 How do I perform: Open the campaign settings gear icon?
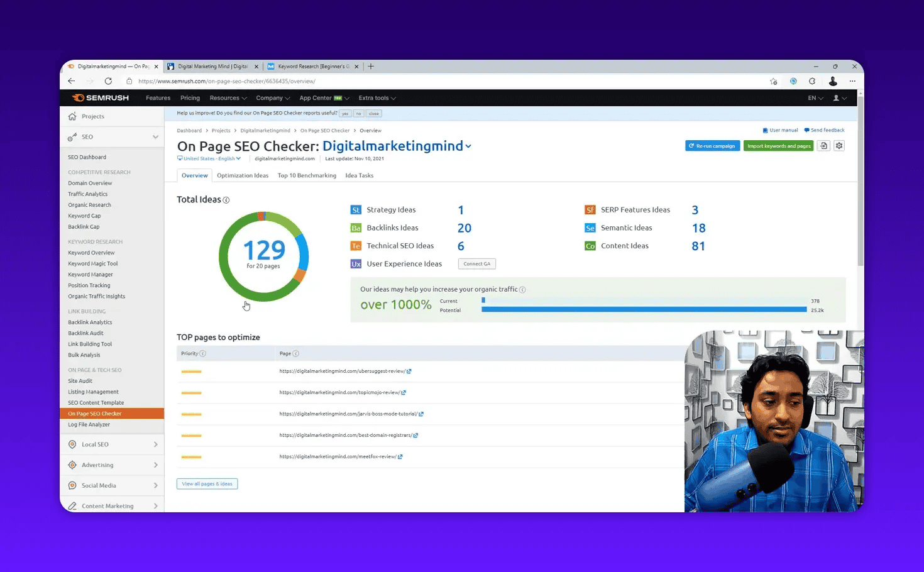click(839, 145)
